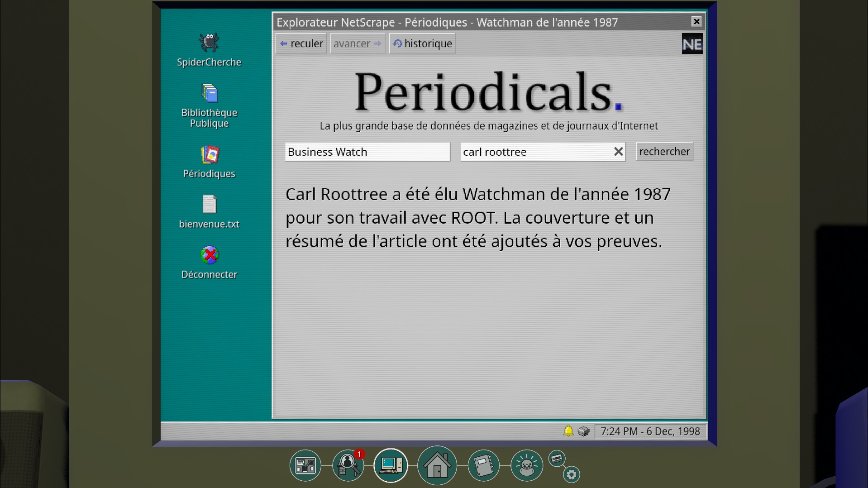
Task: Click the yellow notification bell
Action: 568,431
